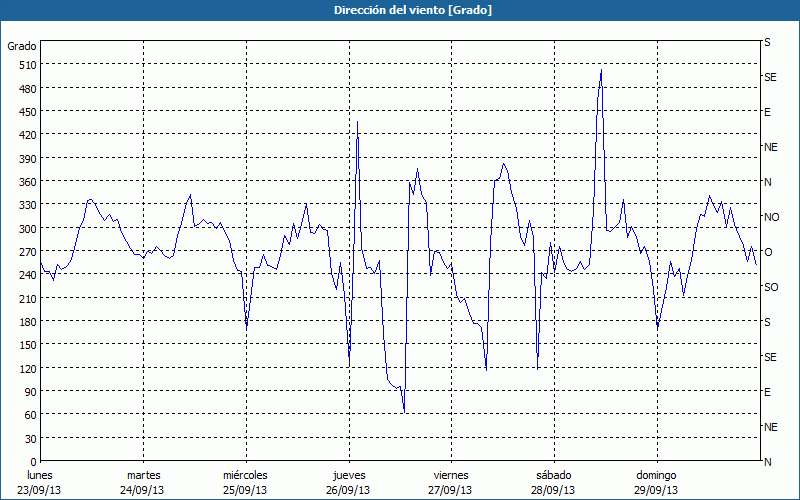Click the 510 tick on the degree axis
Viewport: 800px width, 500px height.
(x=27, y=65)
